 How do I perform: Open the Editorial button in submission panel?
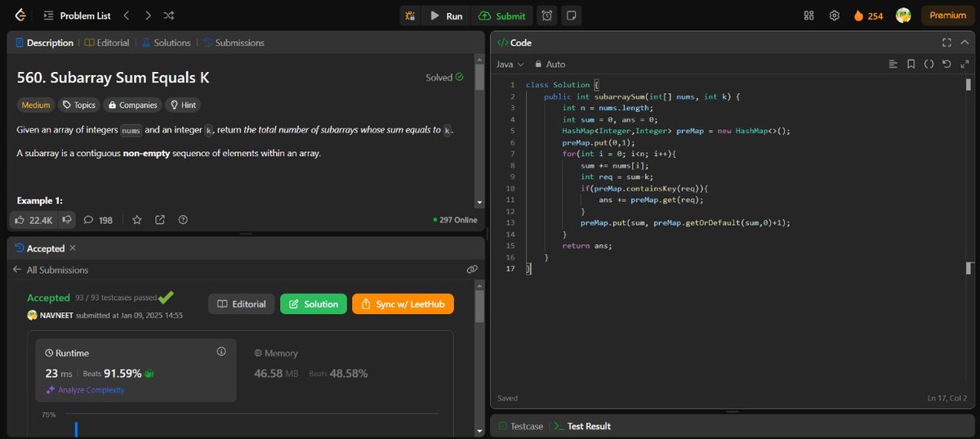242,304
